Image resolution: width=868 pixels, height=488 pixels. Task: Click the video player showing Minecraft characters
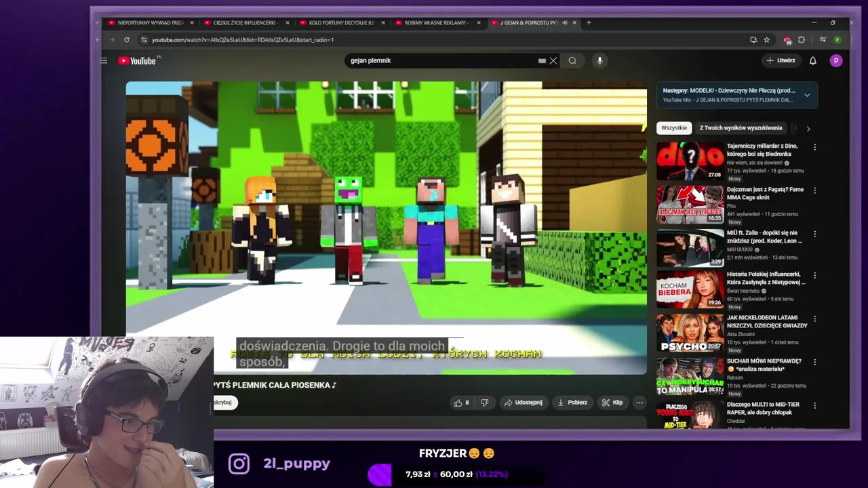[386, 228]
